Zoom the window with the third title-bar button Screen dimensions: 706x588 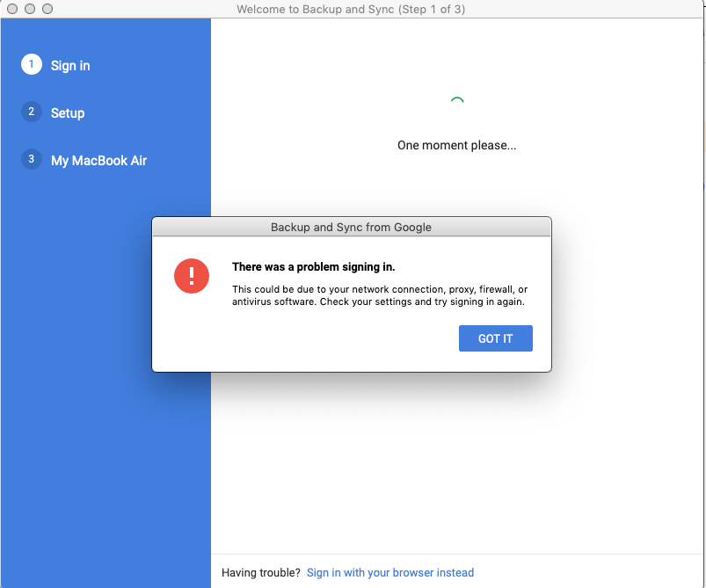(47, 9)
